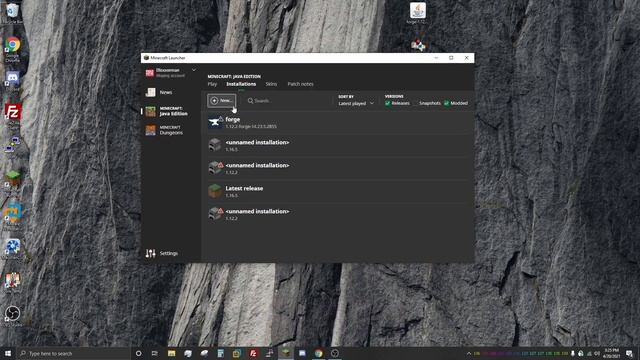Open Task View on taskbar
640x360 pixels.
[155, 353]
